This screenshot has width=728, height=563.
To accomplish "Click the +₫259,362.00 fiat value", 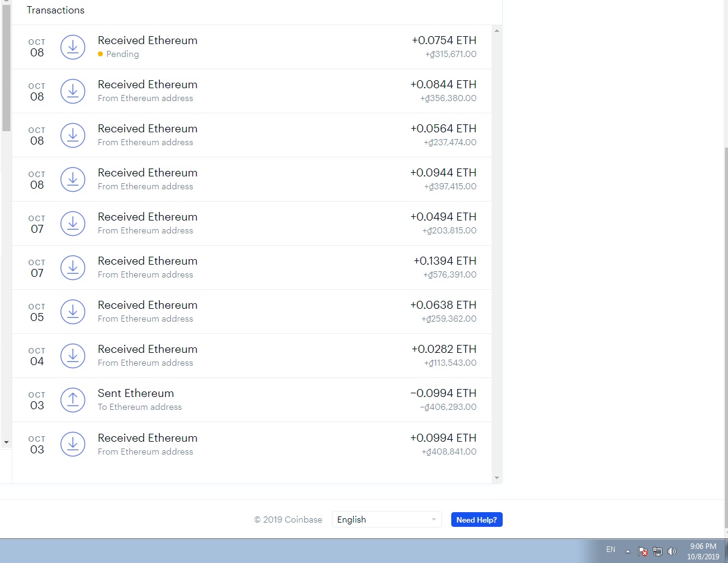I will tap(449, 319).
